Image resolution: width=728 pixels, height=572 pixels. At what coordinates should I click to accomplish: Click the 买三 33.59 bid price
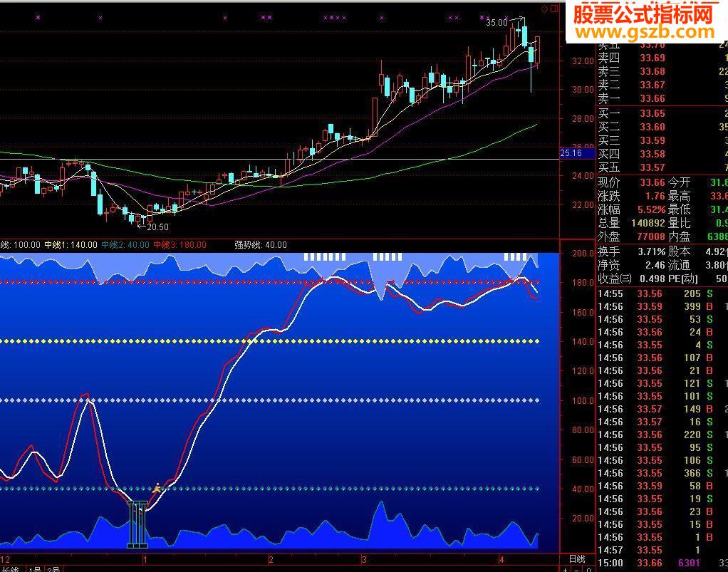652,140
